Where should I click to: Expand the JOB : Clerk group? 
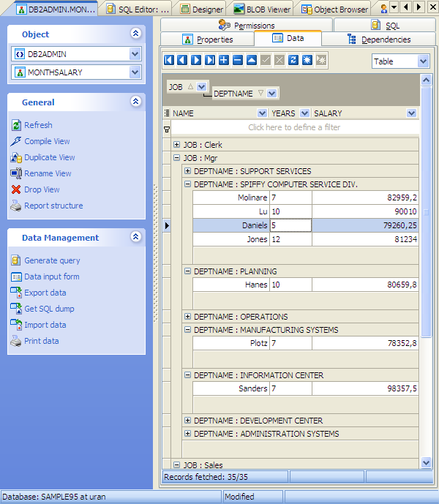176,145
